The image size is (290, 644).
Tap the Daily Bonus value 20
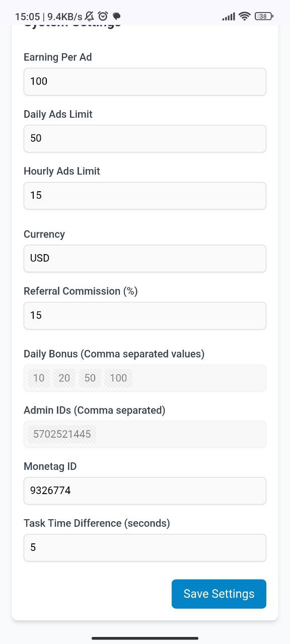coord(64,378)
